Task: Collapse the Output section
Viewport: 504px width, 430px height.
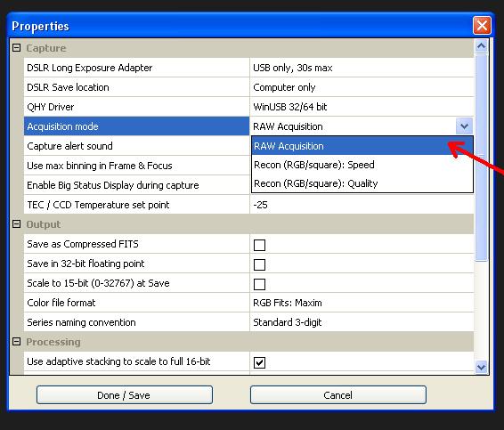Action: coord(16,224)
